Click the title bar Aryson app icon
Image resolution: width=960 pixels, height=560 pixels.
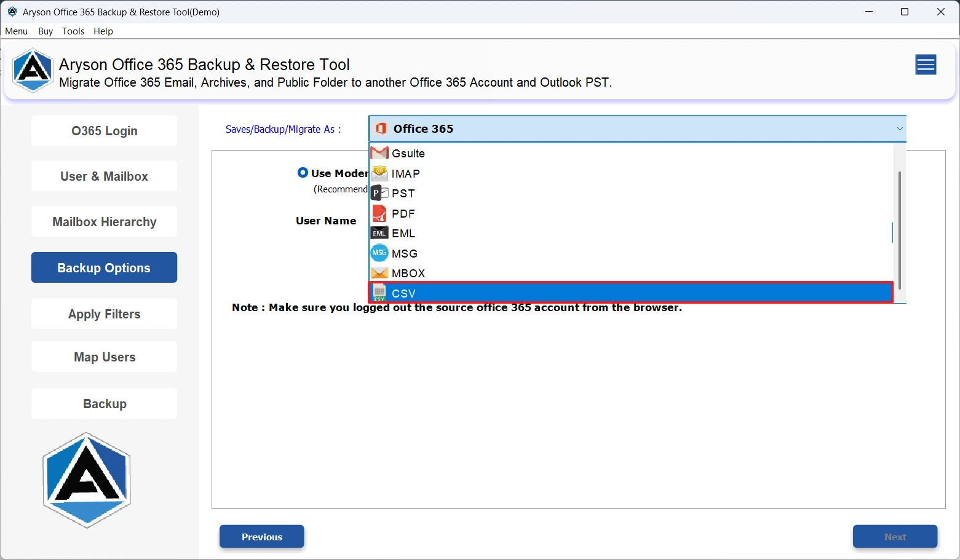pyautogui.click(x=12, y=12)
